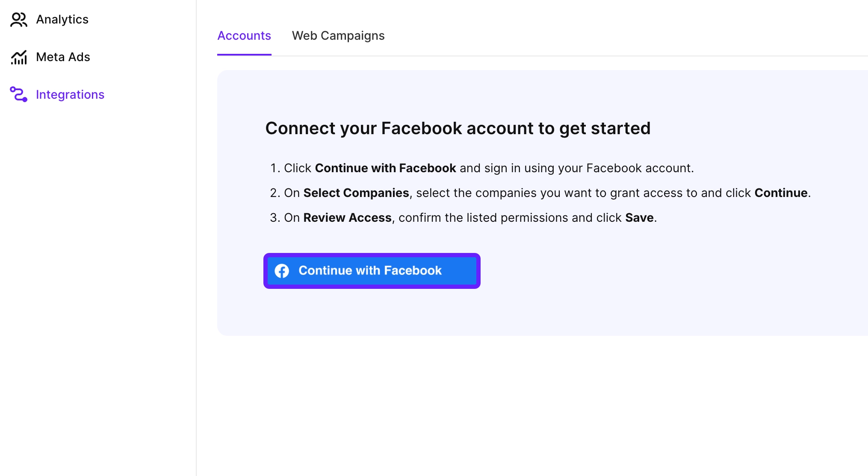Select the Integrations label in the sidebar
868x476 pixels.
[70, 95]
